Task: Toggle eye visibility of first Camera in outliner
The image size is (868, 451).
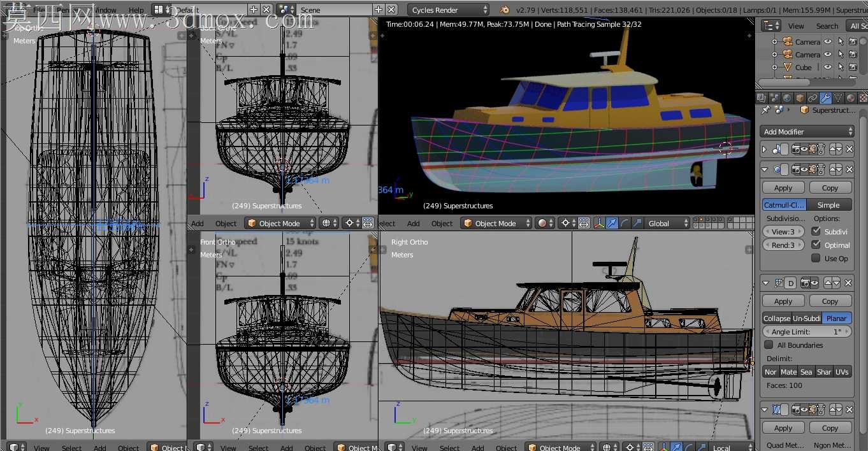Action: click(828, 41)
